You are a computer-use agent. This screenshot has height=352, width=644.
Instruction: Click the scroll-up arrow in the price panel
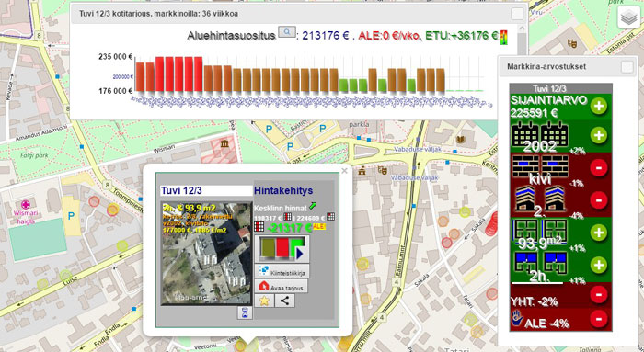click(x=522, y=28)
